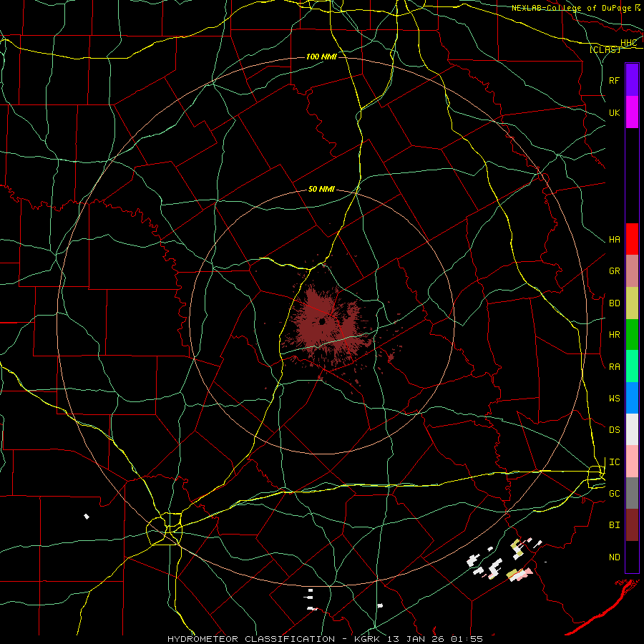Click the IC legend label
This screenshot has width=644, height=644.
click(614, 462)
